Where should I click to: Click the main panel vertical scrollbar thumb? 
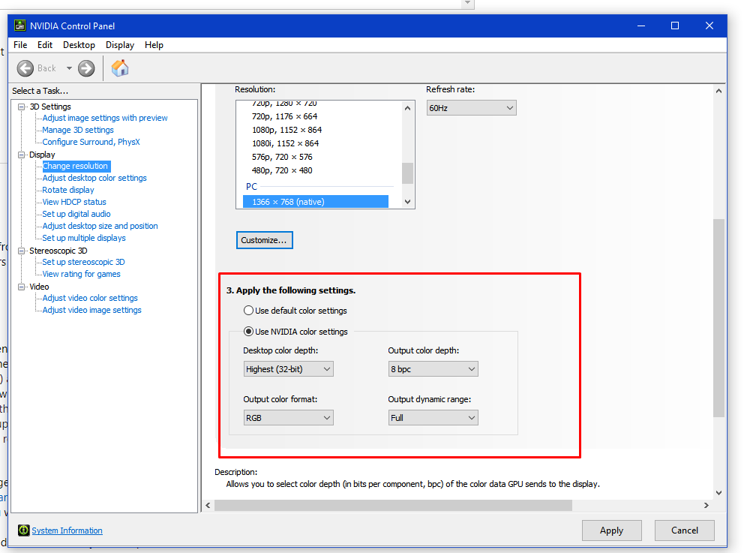point(718,318)
